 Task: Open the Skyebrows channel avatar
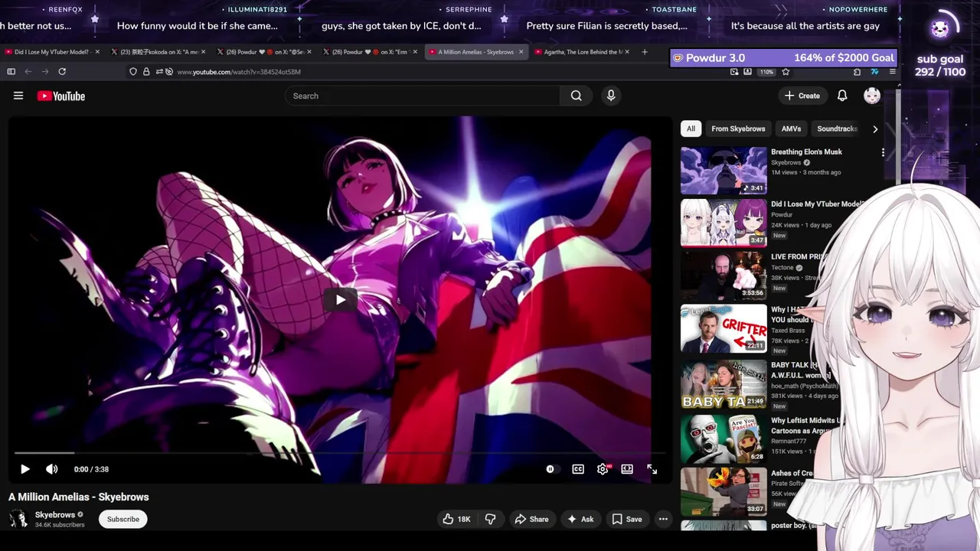pos(18,519)
